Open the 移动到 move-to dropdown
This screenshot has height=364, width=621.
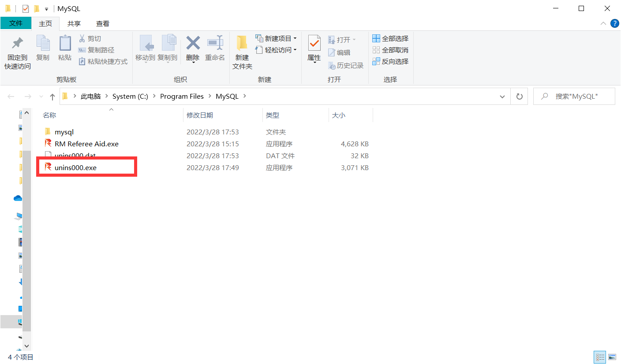(x=145, y=62)
